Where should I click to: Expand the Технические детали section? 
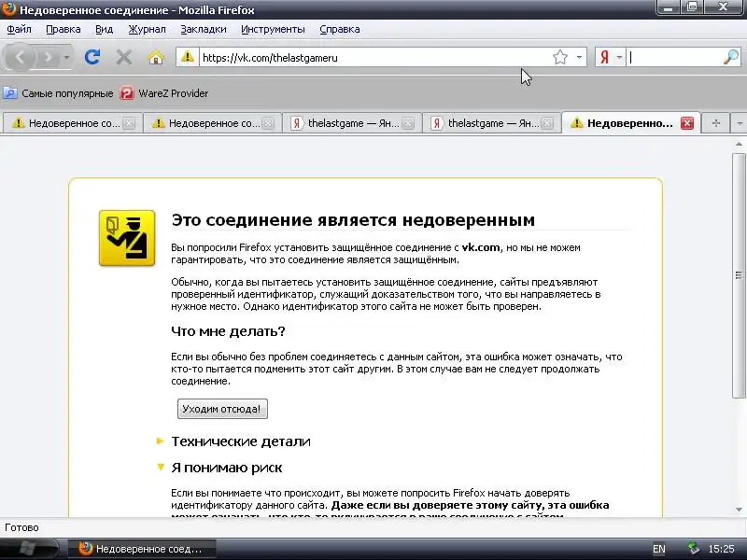point(241,441)
